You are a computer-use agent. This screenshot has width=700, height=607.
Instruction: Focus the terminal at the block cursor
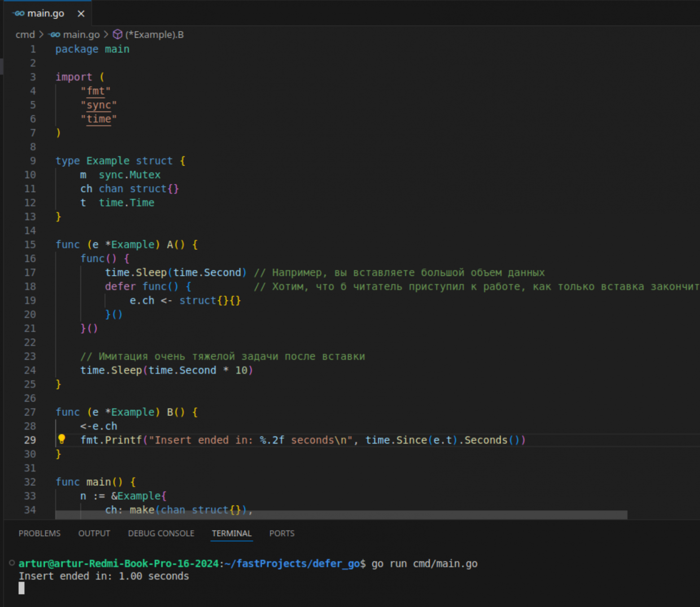pyautogui.click(x=22, y=588)
